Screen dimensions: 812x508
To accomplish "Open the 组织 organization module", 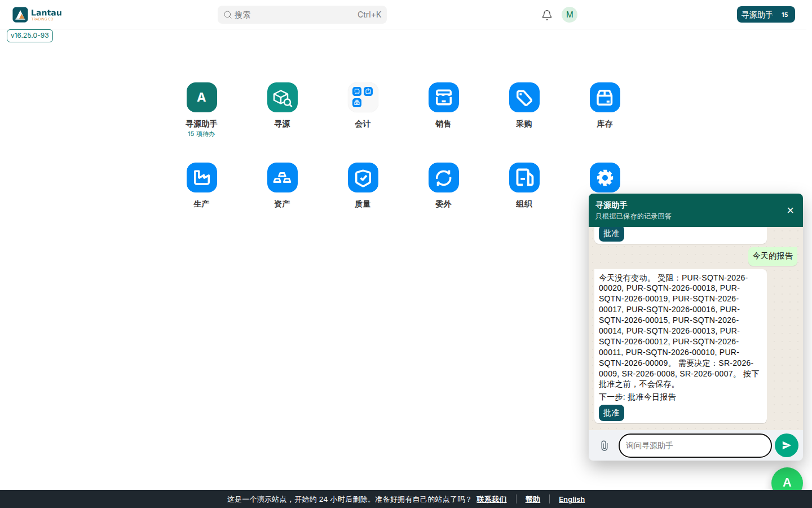I will 524,178.
